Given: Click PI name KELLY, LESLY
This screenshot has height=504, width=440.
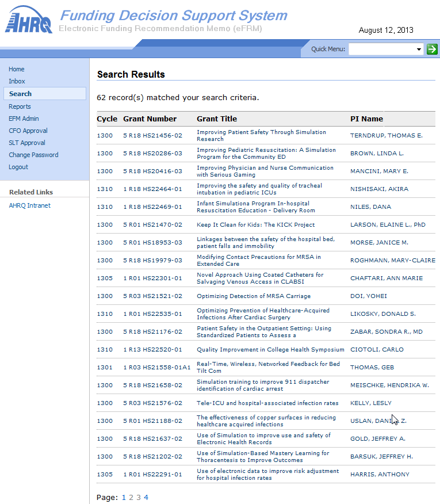Looking at the screenshot, I should [371, 403].
